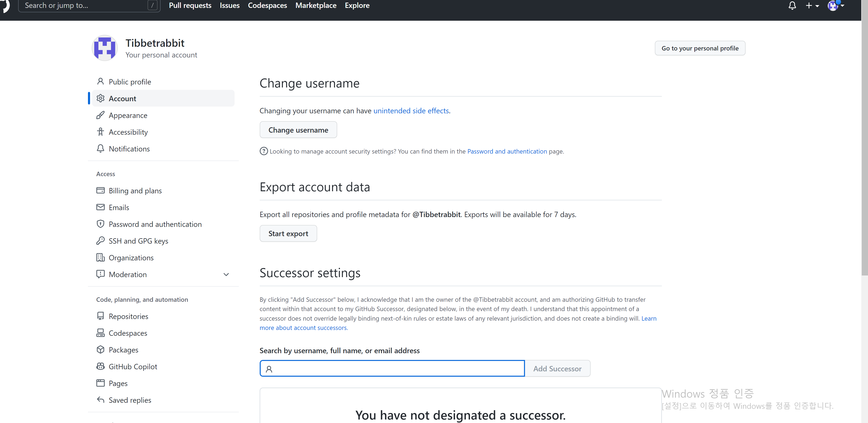Open GitHub Copilot settings
The width and height of the screenshot is (868, 423).
pyautogui.click(x=163, y=366)
